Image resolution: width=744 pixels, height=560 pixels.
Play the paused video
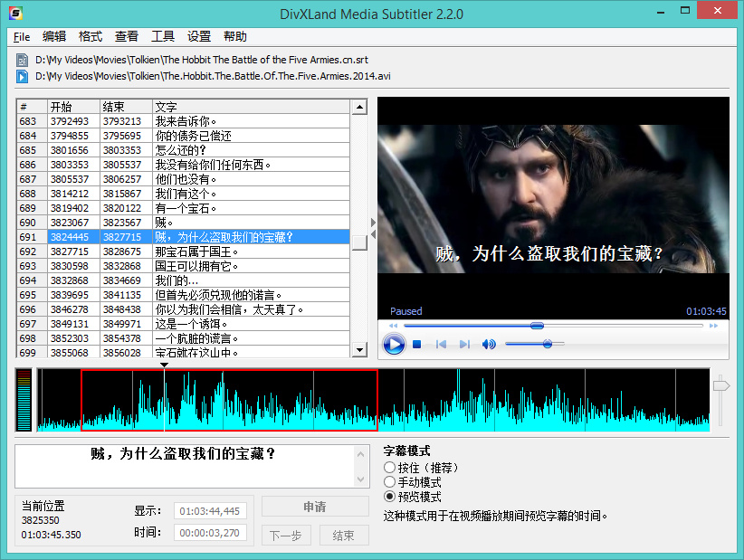[x=394, y=345]
